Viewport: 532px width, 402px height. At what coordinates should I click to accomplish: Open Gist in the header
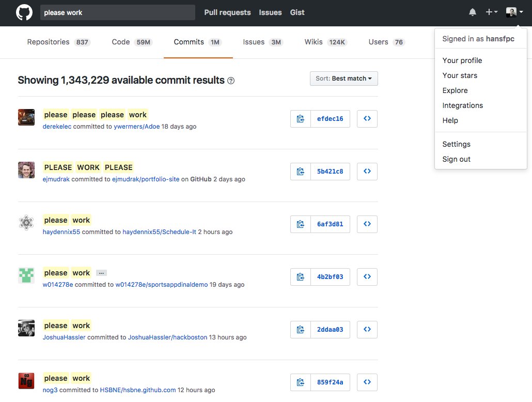click(297, 12)
